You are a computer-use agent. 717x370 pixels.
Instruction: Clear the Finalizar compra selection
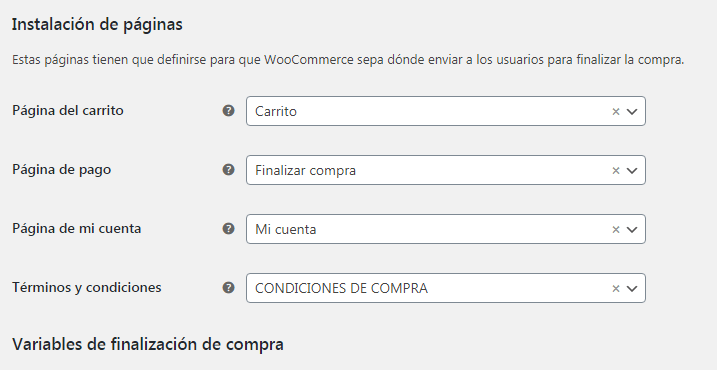click(x=615, y=170)
